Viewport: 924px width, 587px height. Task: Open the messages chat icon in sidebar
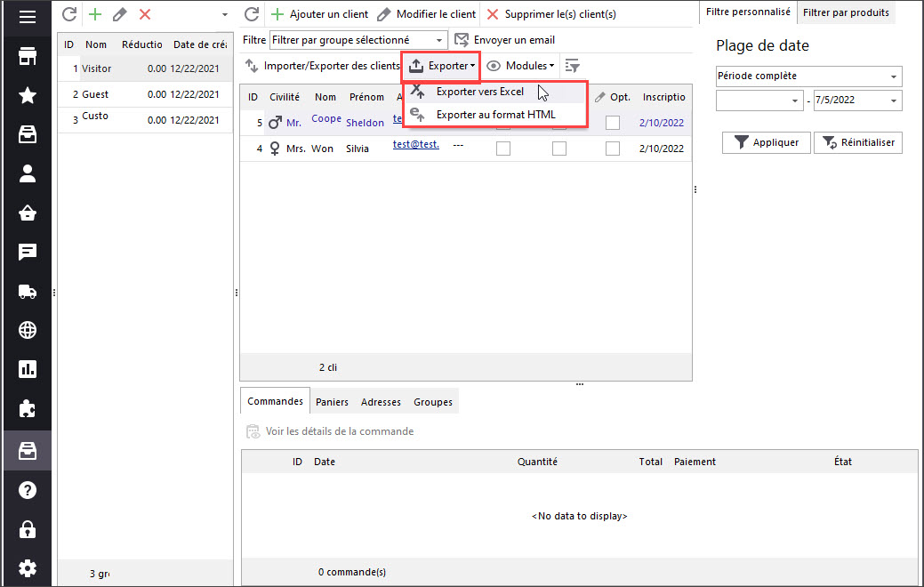[27, 253]
